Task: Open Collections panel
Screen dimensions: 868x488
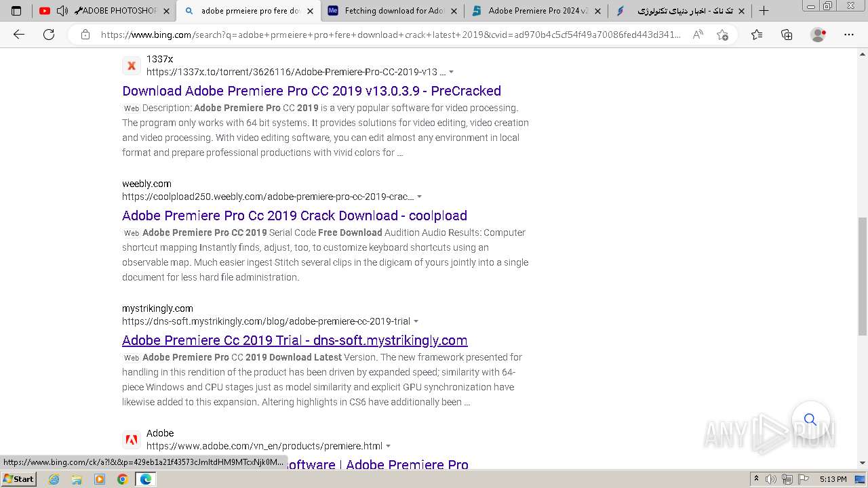Action: point(787,35)
